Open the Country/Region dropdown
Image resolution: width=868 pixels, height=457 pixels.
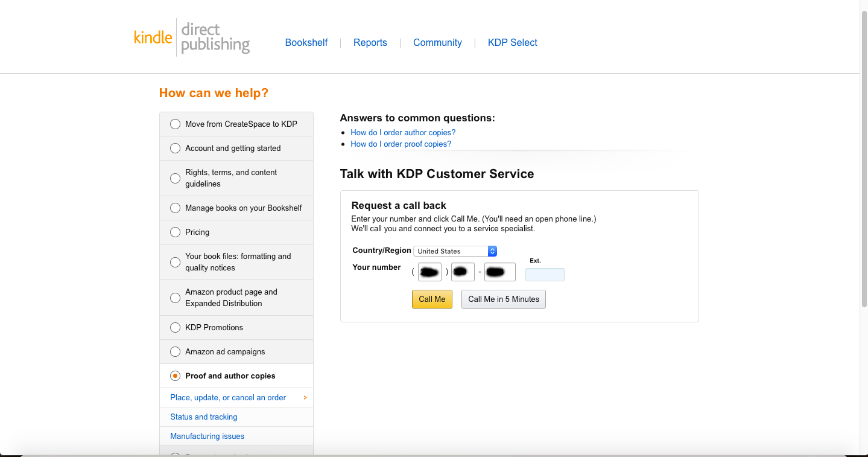(x=455, y=251)
